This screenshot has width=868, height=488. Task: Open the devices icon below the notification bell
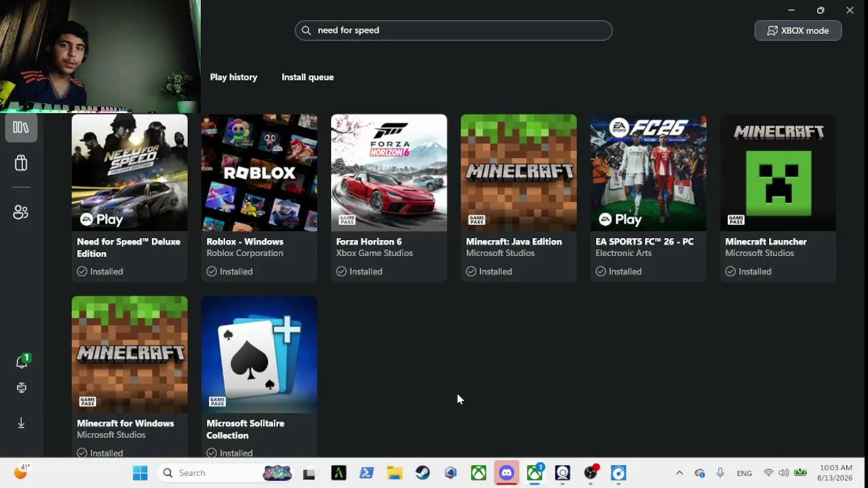coord(22,388)
